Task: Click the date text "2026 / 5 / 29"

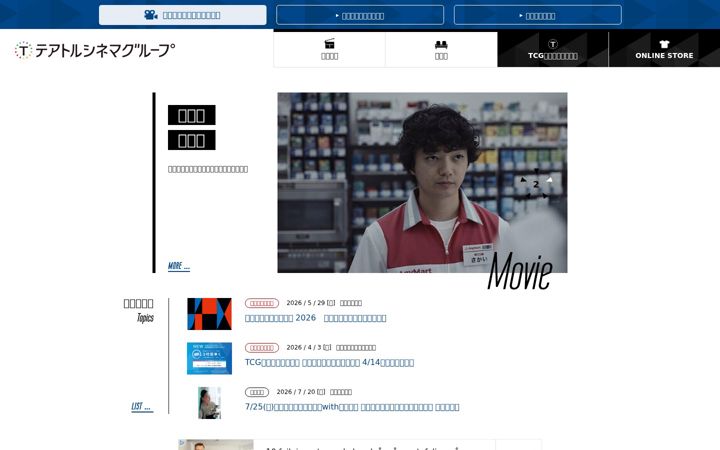Action: [x=306, y=303]
